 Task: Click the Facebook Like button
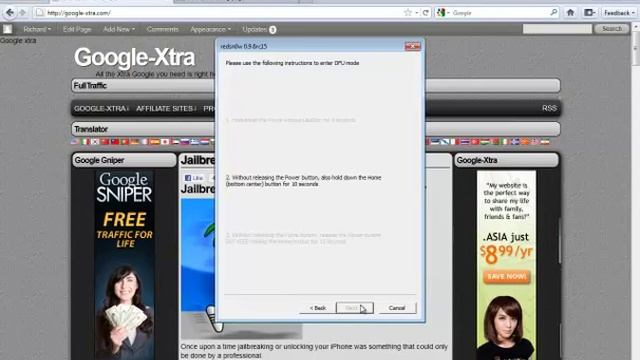tap(194, 178)
